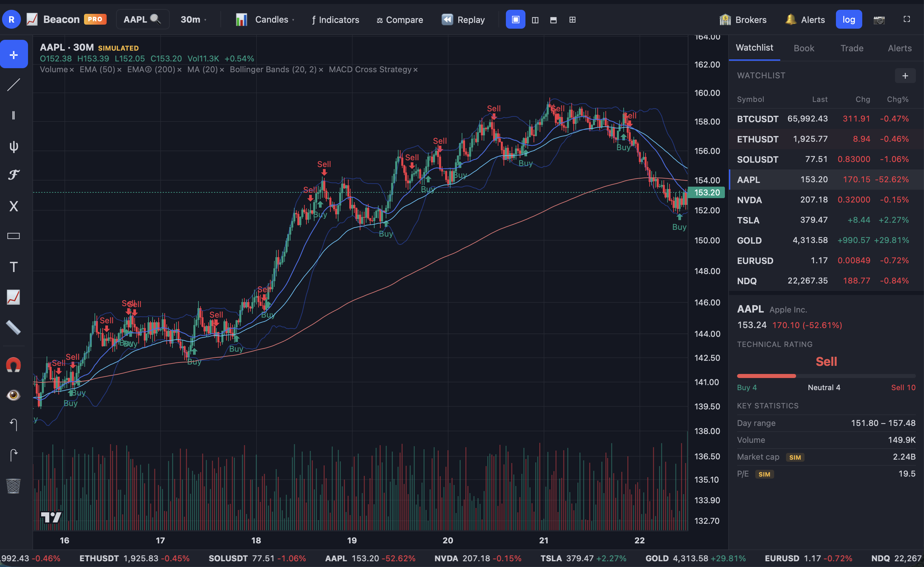Enter fullscreen mode
Image resolution: width=924 pixels, height=567 pixels.
[907, 20]
